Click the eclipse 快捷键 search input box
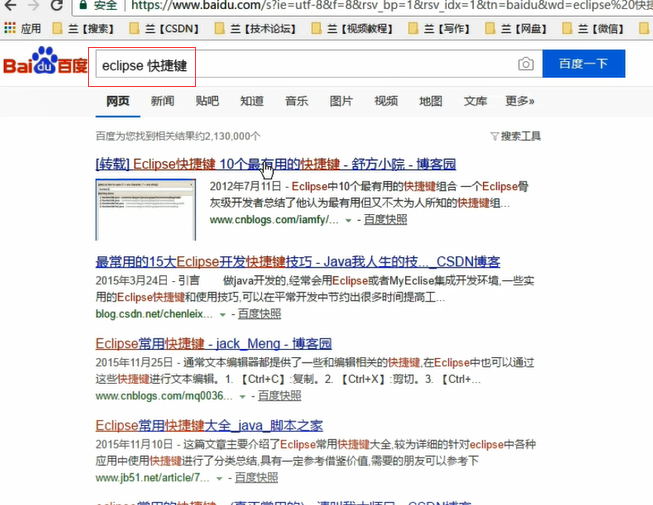The width and height of the screenshot is (653, 505). point(319,64)
